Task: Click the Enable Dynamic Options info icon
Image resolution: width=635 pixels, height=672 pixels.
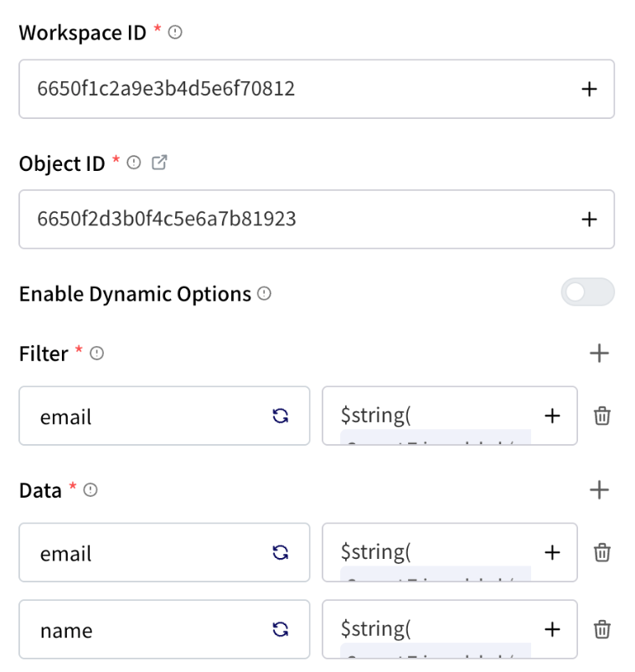Action: [x=264, y=293]
